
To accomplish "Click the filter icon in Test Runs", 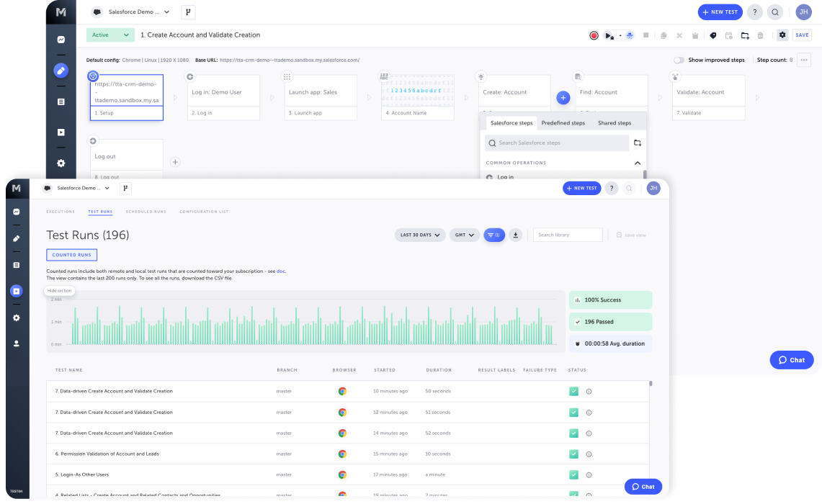I will tap(494, 235).
